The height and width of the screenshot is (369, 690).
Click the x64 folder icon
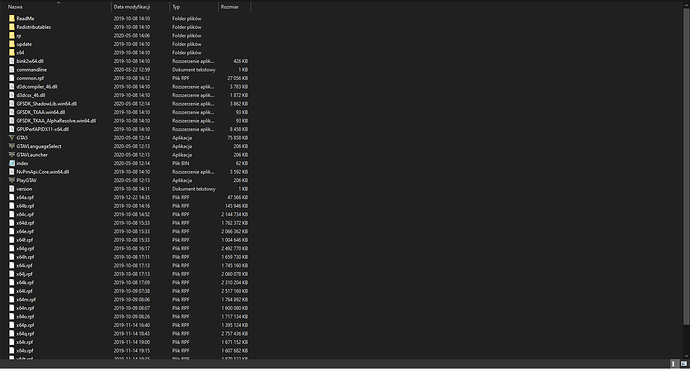tap(12, 52)
